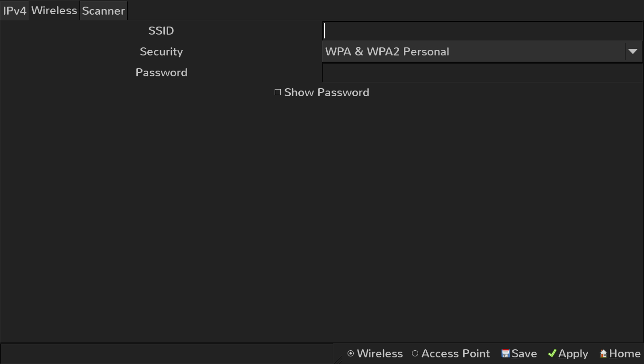Click into the Password input field
The image size is (644, 364).
[482, 73]
